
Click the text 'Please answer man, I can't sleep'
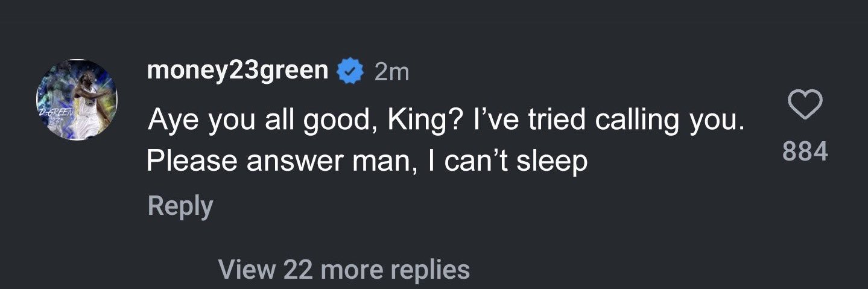pos(367,161)
